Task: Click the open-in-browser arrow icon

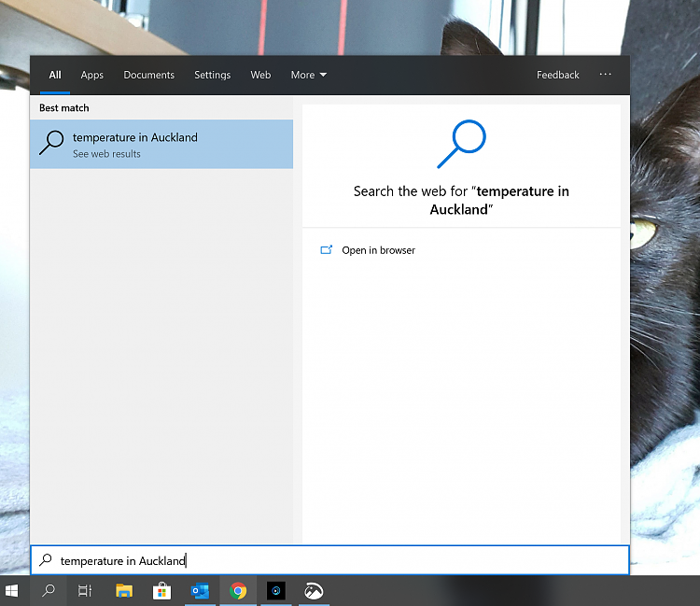Action: click(x=327, y=249)
